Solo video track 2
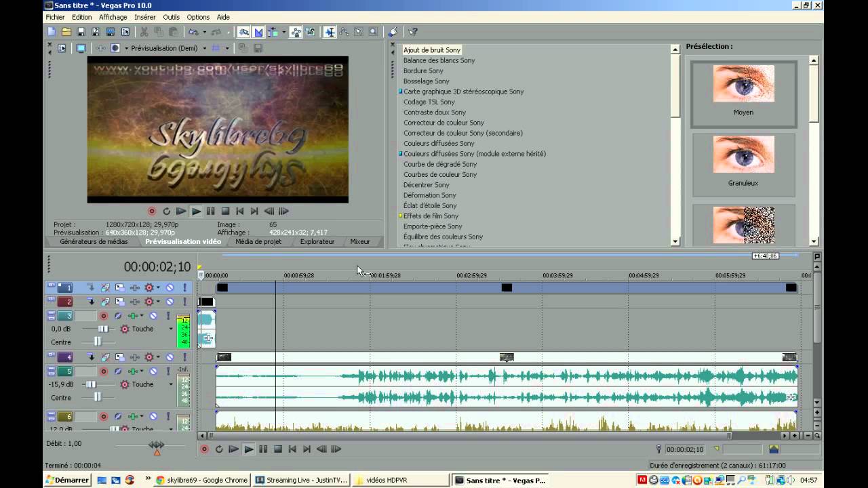The height and width of the screenshot is (488, 868). (184, 302)
